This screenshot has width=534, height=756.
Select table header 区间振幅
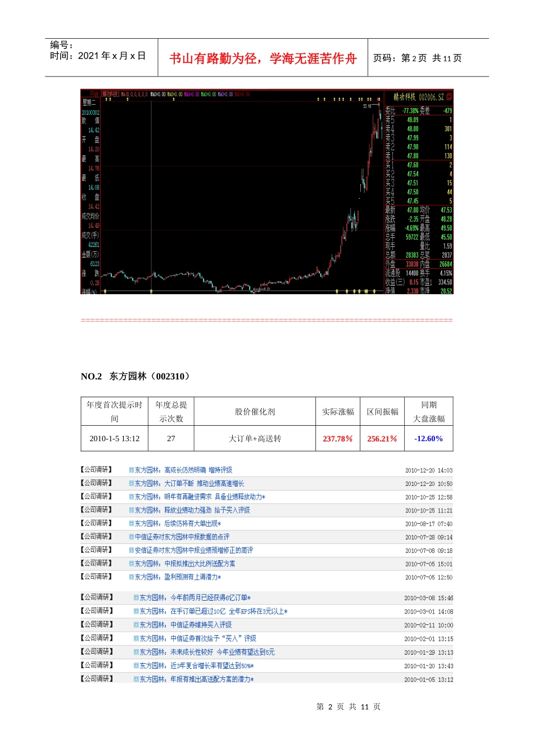(382, 412)
